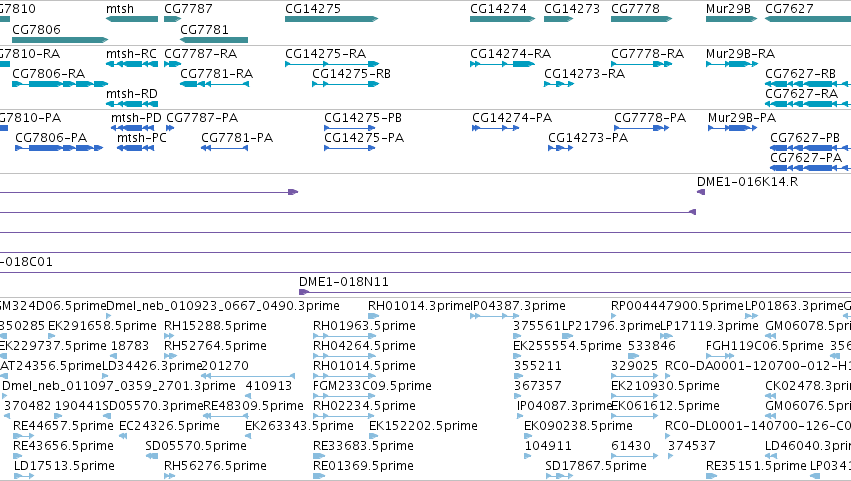The width and height of the screenshot is (851, 481).
Task: Select transcript CG7627-RB label
Action: point(801,73)
